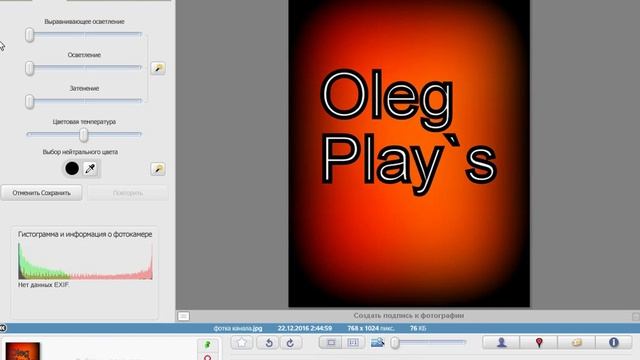Click the zoom slider handle
640x360 pixels.
coord(395,343)
